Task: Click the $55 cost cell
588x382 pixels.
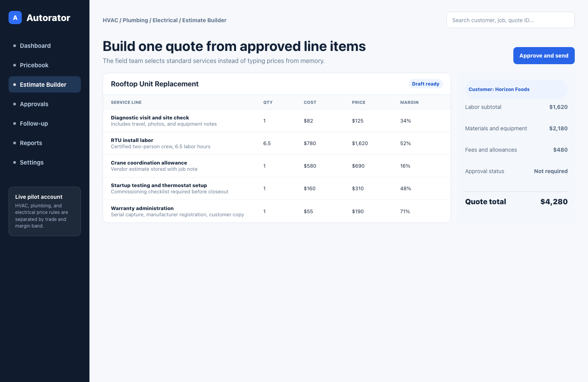Action: click(x=308, y=211)
